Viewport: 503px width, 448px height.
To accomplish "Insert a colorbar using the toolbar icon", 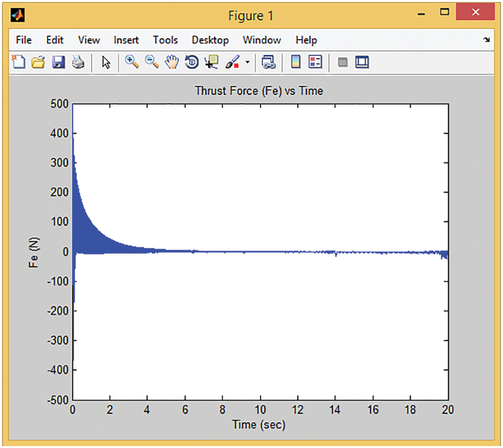I will tap(296, 62).
